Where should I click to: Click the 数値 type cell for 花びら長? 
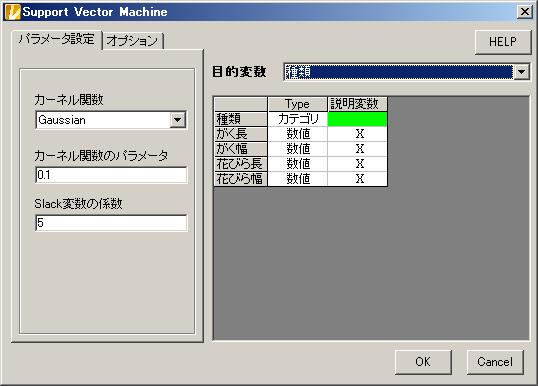[297, 164]
